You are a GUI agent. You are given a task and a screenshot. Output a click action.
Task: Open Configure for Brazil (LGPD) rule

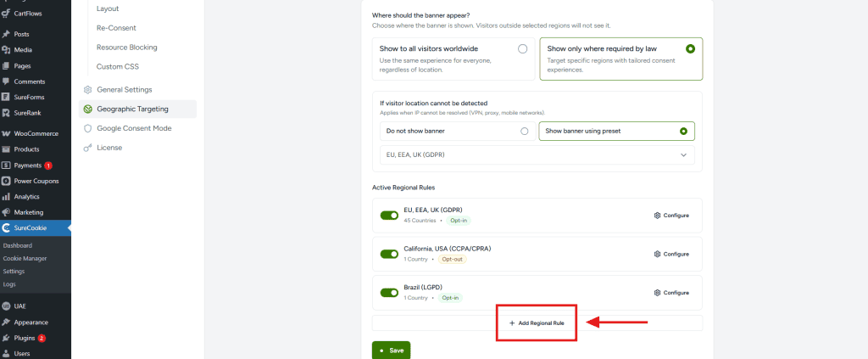[x=671, y=293]
